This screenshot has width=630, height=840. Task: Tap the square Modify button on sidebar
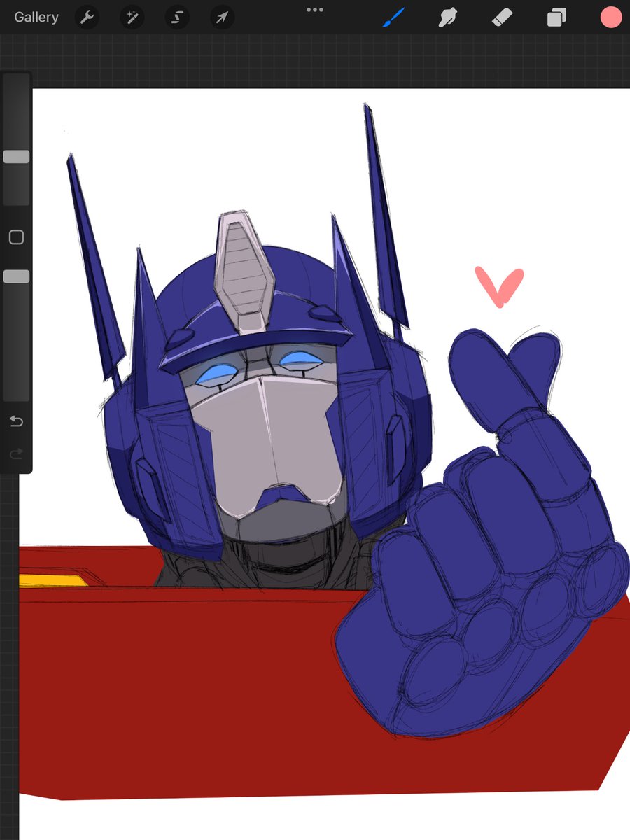[x=16, y=237]
